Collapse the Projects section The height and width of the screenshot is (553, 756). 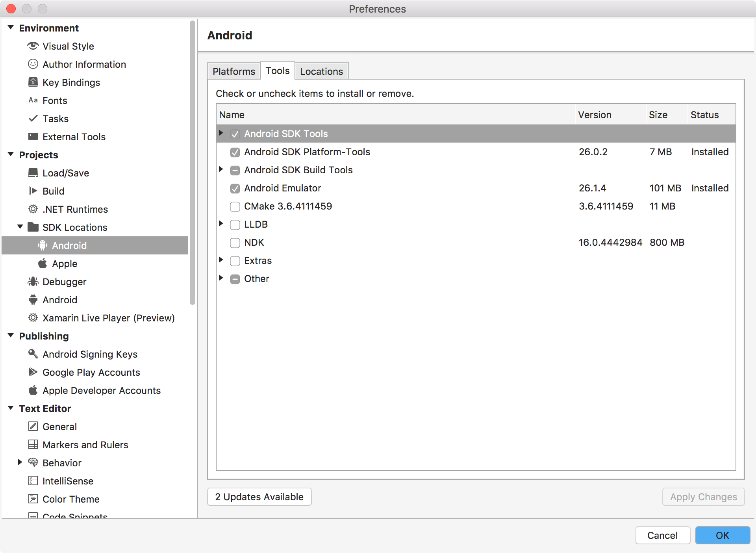pos(11,154)
